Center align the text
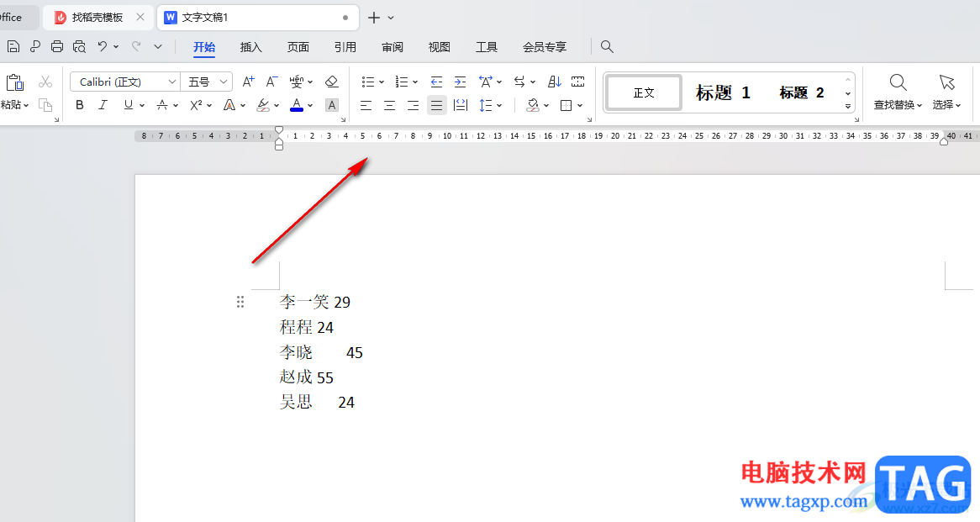The height and width of the screenshot is (522, 980). pos(389,106)
